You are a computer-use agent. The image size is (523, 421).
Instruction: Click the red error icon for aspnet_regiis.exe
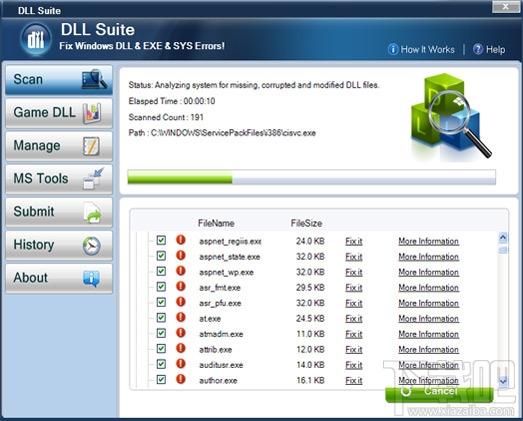tap(181, 240)
